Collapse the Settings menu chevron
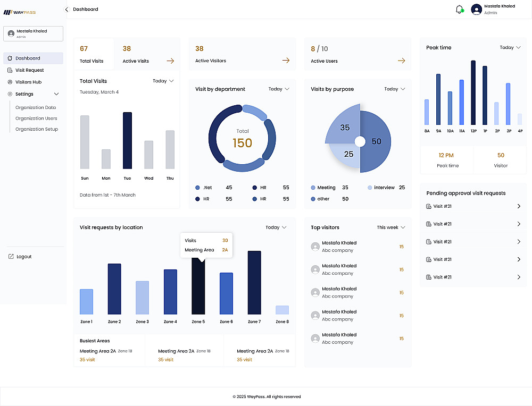This screenshot has width=532, height=406. pos(56,94)
